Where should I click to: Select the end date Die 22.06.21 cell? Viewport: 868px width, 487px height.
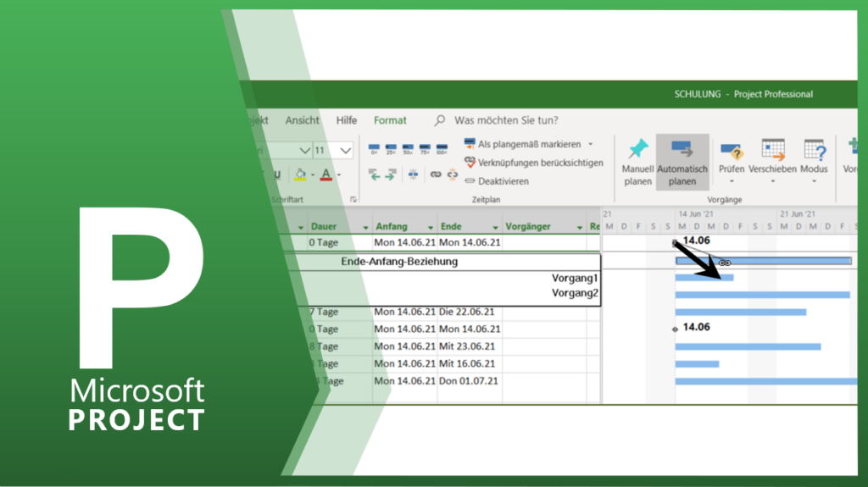point(470,312)
